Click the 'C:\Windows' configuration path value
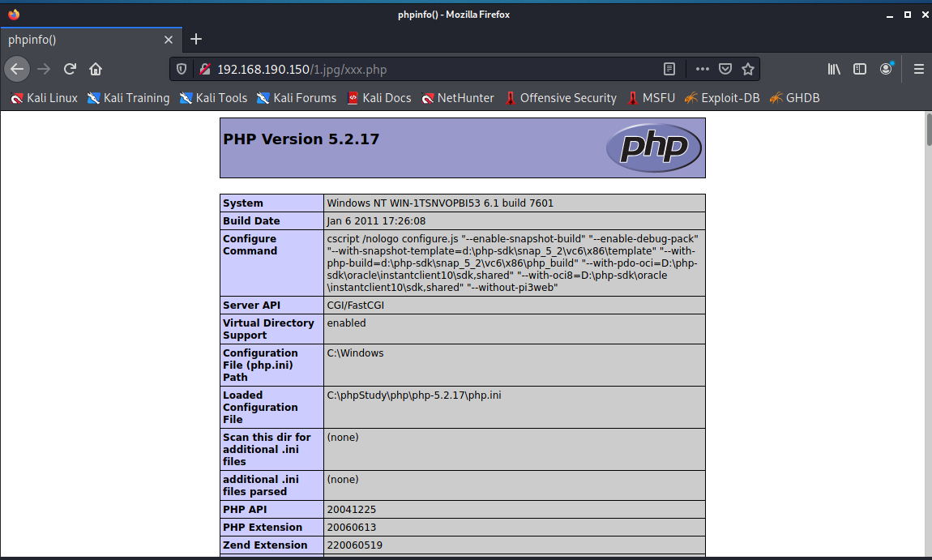 point(356,353)
